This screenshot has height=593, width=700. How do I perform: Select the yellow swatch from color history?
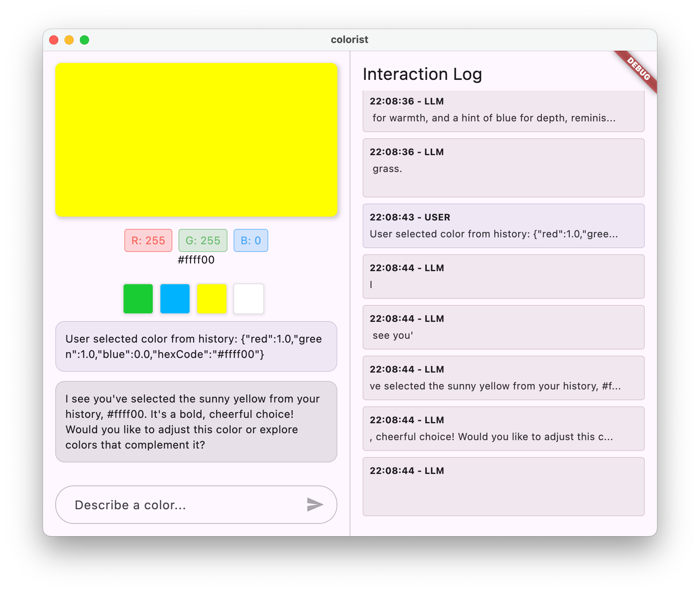tap(211, 299)
